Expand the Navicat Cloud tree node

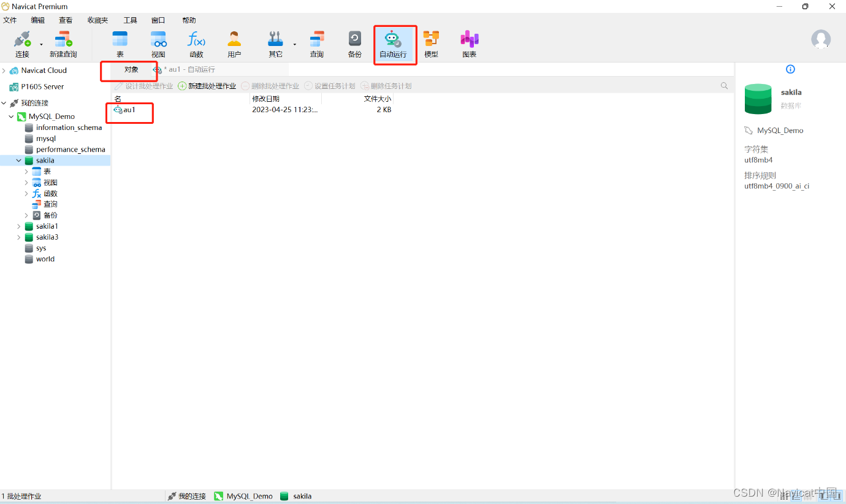(4, 71)
